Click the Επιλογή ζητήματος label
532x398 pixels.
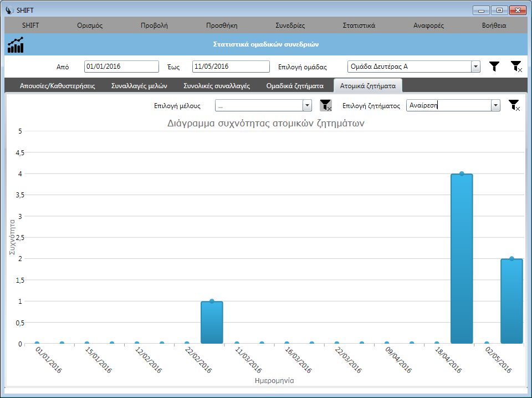(371, 106)
